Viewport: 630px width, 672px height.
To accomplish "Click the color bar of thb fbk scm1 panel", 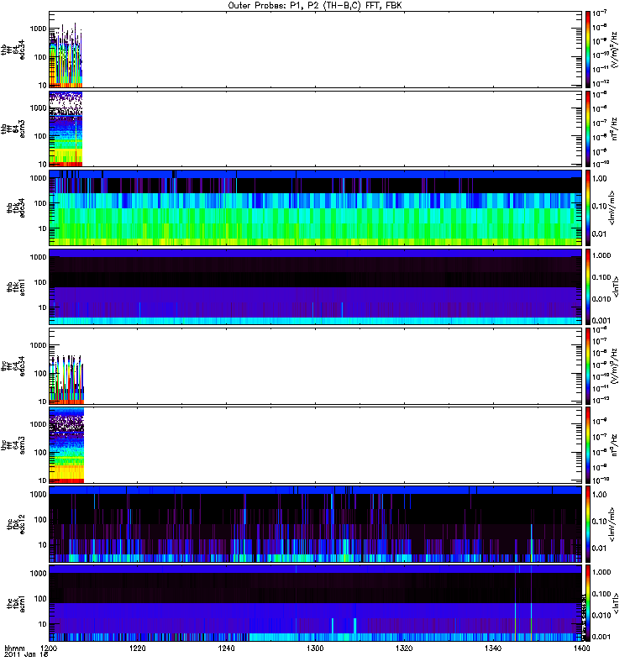I will [x=588, y=287].
